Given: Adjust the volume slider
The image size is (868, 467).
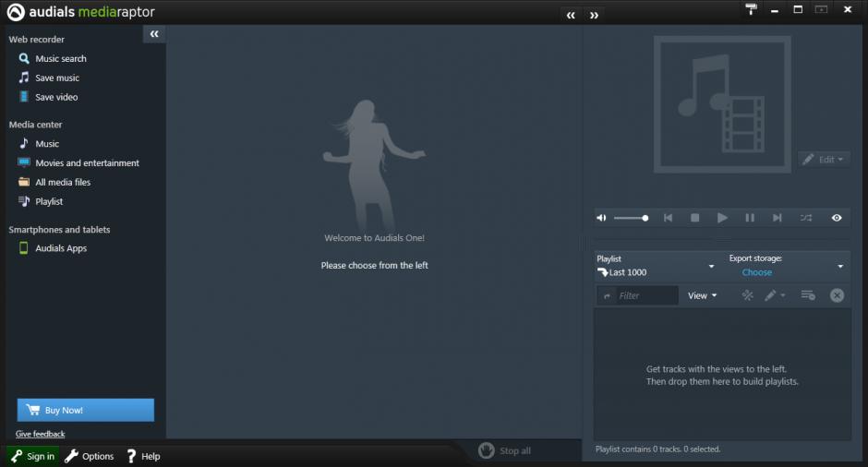Looking at the screenshot, I should 631,218.
